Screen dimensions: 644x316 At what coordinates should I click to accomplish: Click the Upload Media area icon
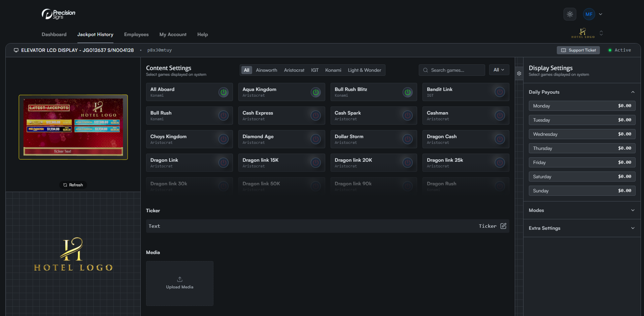pyautogui.click(x=179, y=279)
